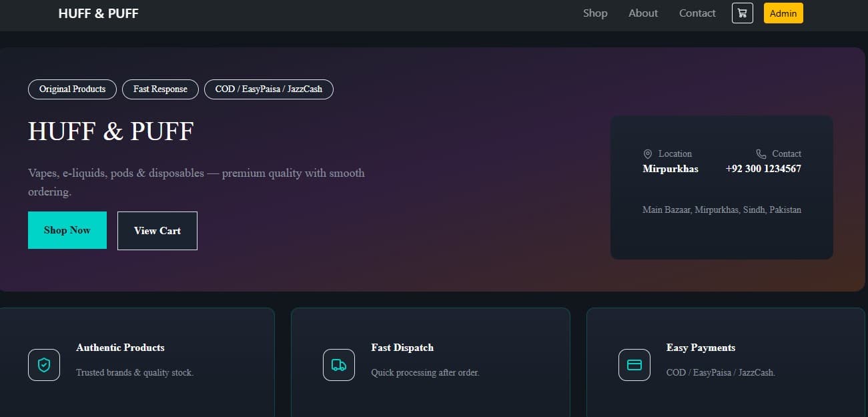Click the View Cart button
This screenshot has height=417, width=868.
click(157, 231)
